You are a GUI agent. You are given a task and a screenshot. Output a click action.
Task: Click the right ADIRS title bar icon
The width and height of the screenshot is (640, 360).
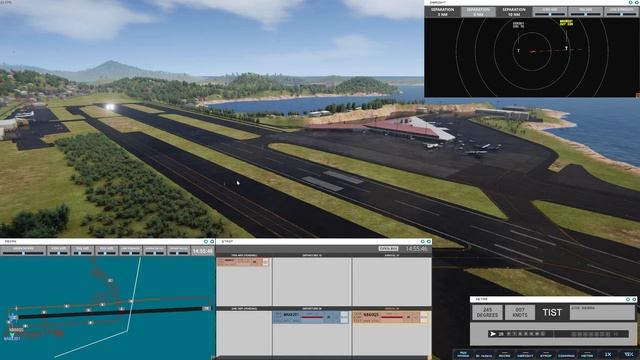click(x=212, y=242)
